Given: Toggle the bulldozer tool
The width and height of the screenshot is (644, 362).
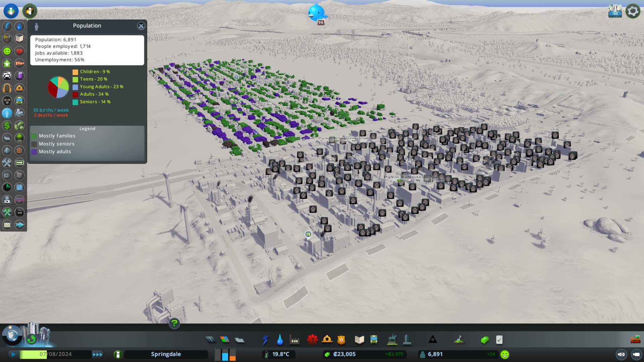Looking at the screenshot, I should 635,340.
